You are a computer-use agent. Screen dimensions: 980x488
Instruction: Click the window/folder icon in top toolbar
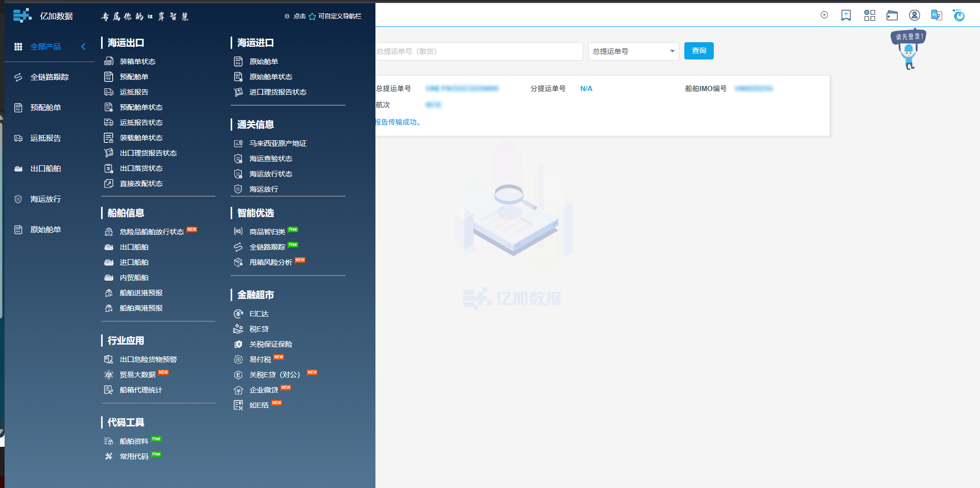click(x=892, y=15)
